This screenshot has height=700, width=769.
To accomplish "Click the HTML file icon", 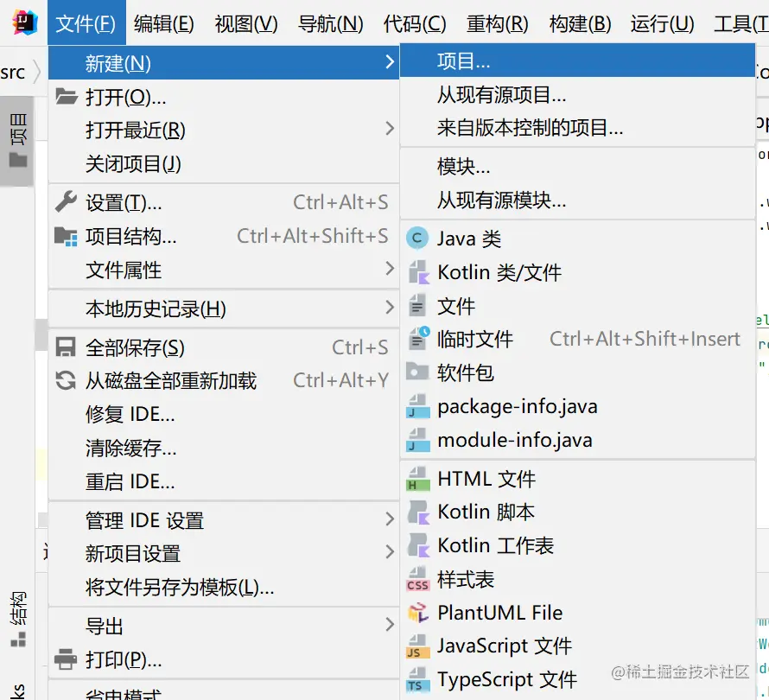I will pyautogui.click(x=418, y=479).
